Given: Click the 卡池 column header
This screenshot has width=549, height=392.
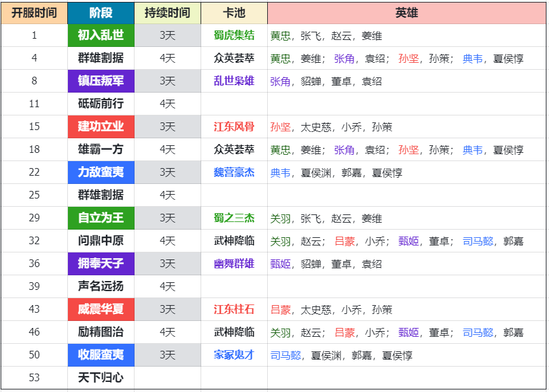Looking at the screenshot, I should click(x=234, y=13).
